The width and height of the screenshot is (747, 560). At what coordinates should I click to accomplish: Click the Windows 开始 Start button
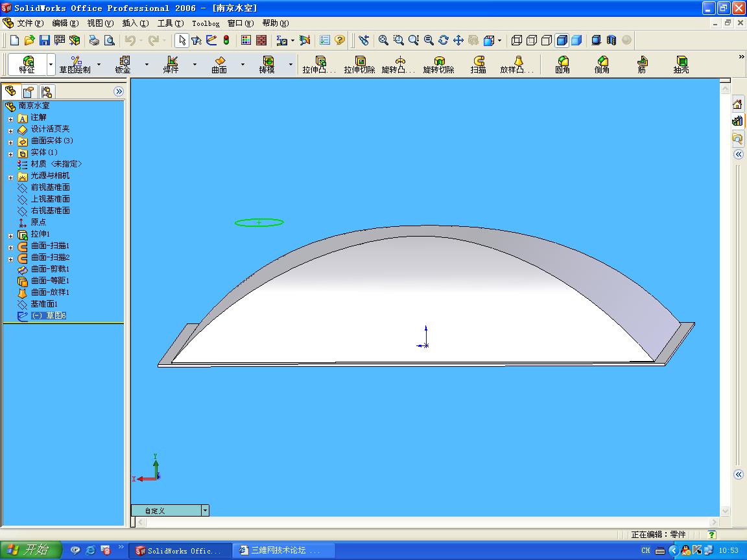coord(31,550)
